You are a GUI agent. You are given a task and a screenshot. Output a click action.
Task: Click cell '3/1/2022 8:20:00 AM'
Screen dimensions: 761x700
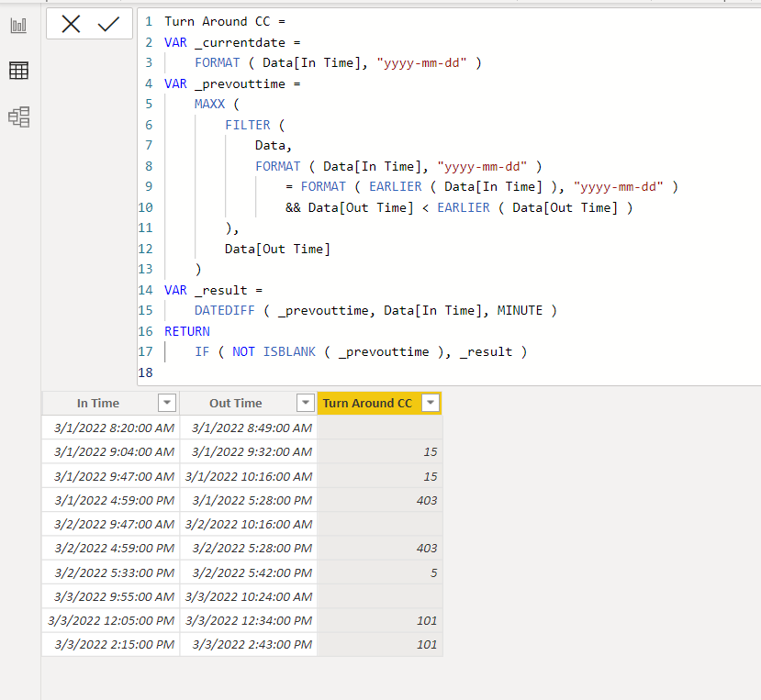click(111, 428)
